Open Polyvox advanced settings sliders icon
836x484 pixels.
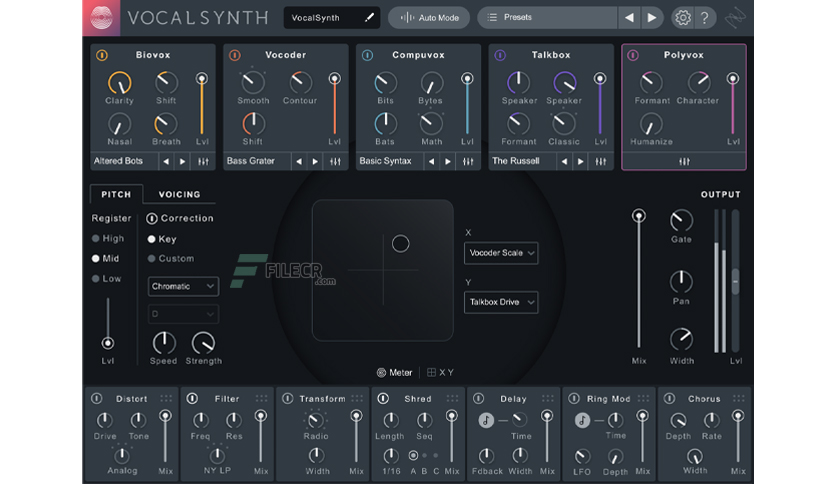point(684,161)
